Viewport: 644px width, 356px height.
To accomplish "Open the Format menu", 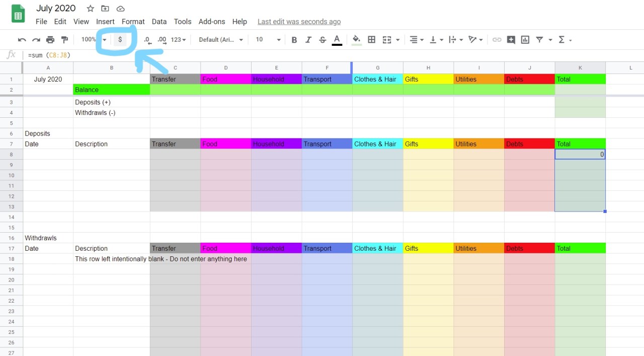I will 133,22.
